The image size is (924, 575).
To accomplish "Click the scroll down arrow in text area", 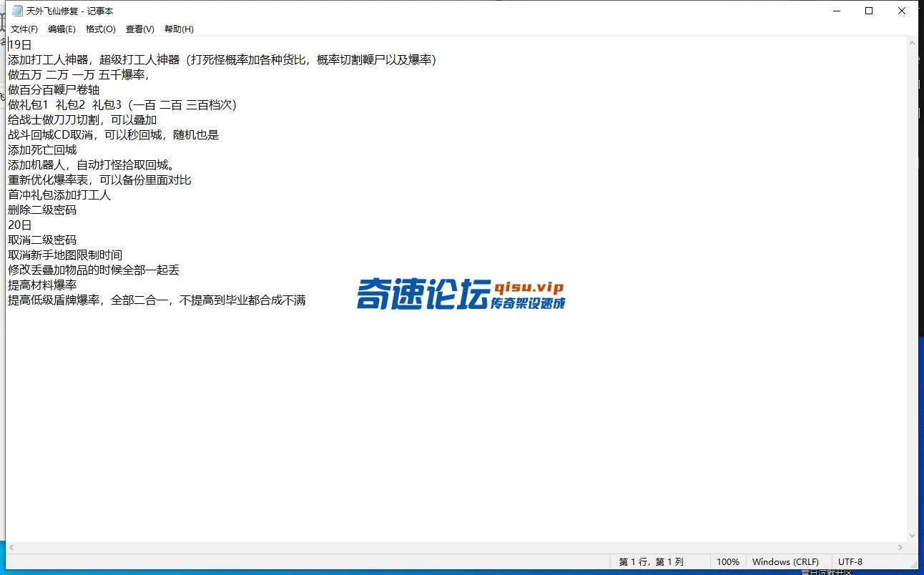I will point(912,535).
